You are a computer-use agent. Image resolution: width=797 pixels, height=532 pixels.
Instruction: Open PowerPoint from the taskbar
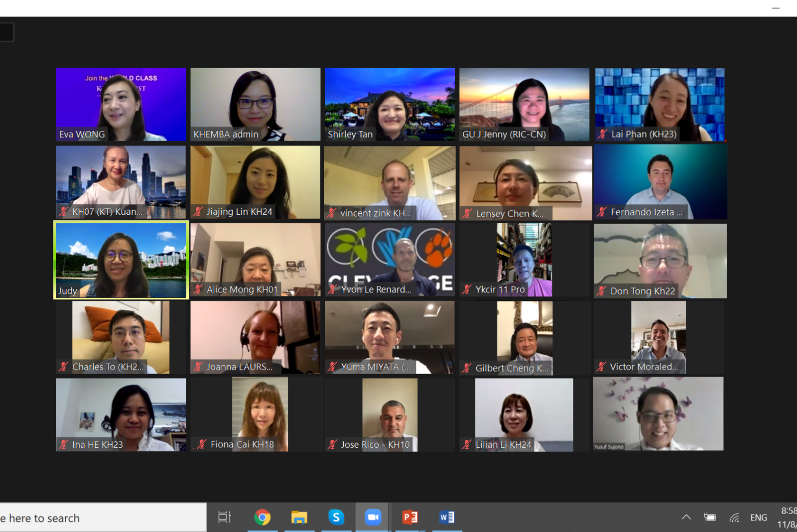click(409, 518)
